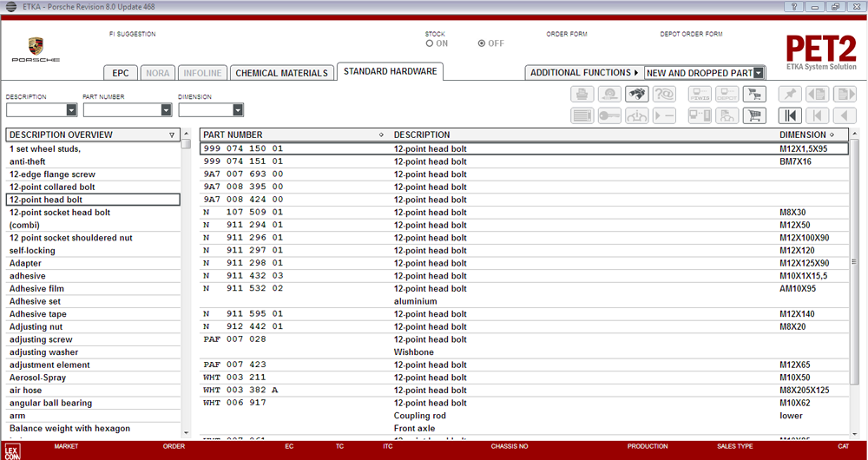Open the binoculars search tool
The width and height of the screenshot is (868, 460).
[x=636, y=94]
